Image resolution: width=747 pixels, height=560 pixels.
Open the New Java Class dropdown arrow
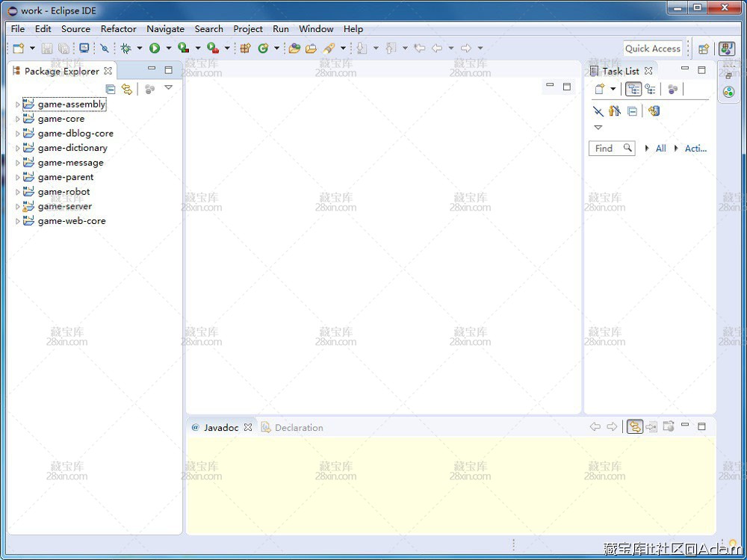276,48
